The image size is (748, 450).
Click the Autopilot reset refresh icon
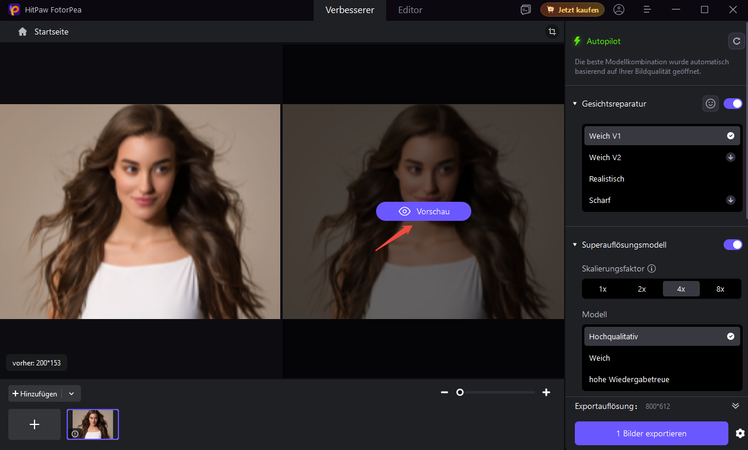click(x=736, y=42)
